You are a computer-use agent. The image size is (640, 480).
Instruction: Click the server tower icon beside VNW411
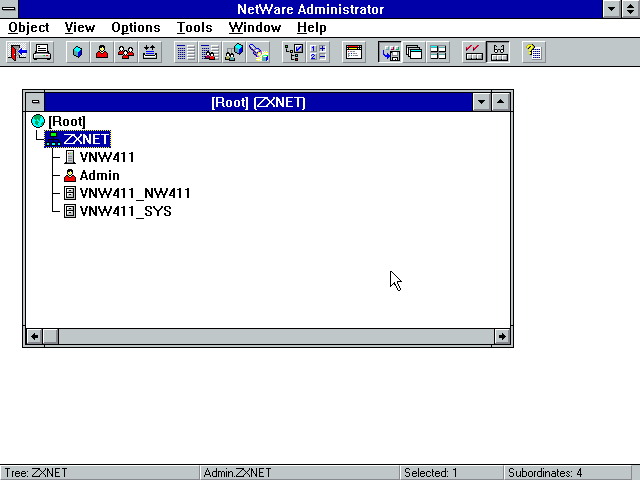[70, 157]
